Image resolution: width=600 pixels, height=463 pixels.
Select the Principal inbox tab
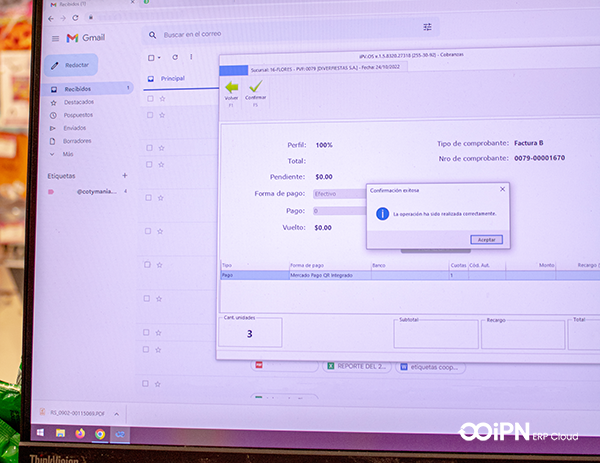click(172, 78)
